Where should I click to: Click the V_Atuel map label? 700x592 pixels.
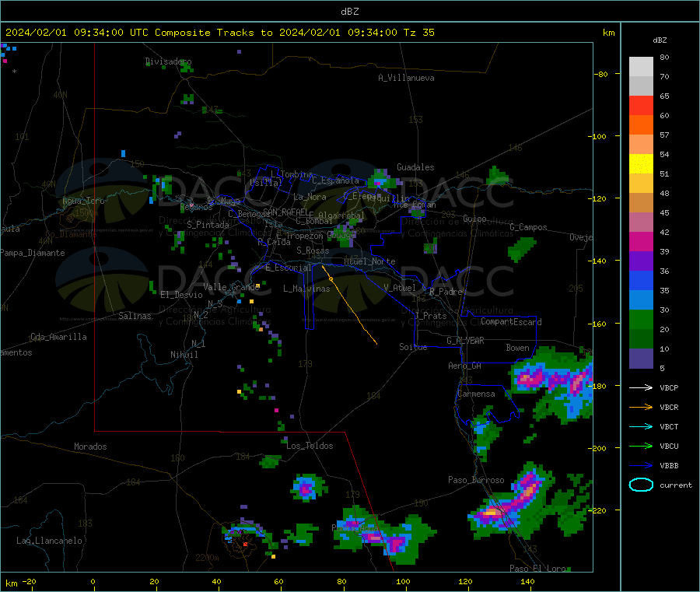399,288
